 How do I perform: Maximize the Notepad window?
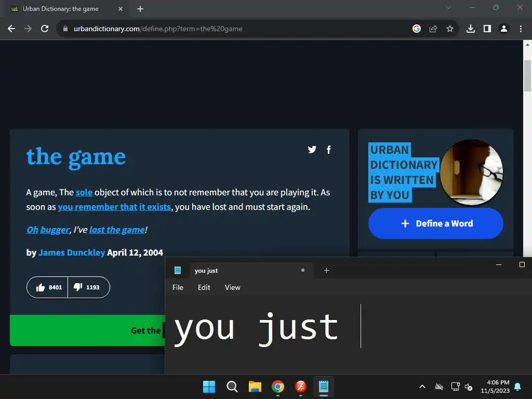point(522,264)
